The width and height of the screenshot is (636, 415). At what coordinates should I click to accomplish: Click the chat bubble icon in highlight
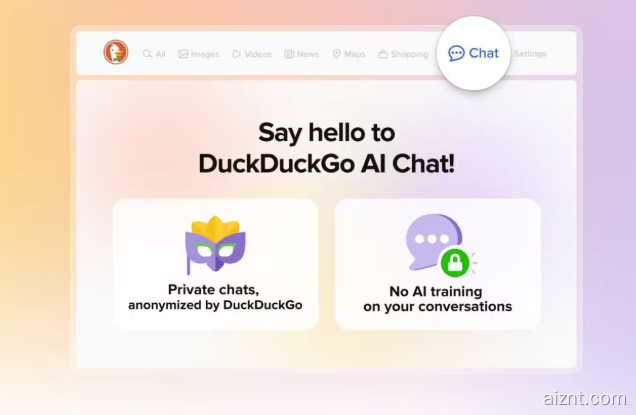point(456,53)
